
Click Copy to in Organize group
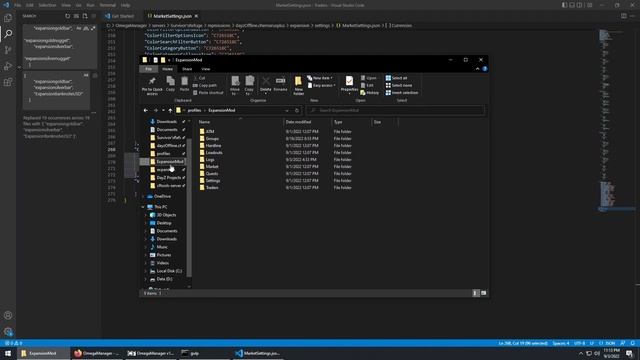coord(249,86)
